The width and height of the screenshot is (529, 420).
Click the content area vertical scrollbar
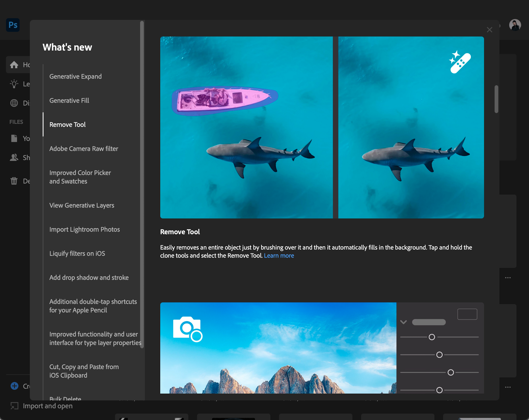(x=496, y=99)
